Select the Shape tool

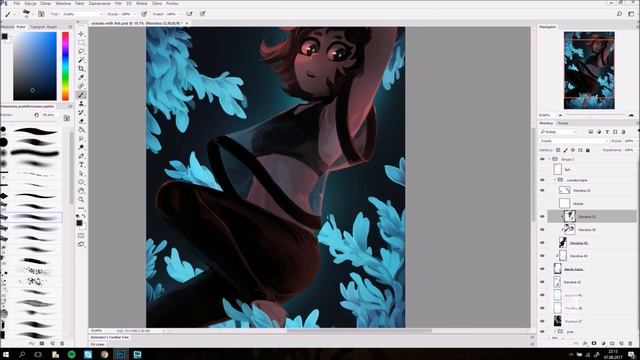tap(81, 182)
